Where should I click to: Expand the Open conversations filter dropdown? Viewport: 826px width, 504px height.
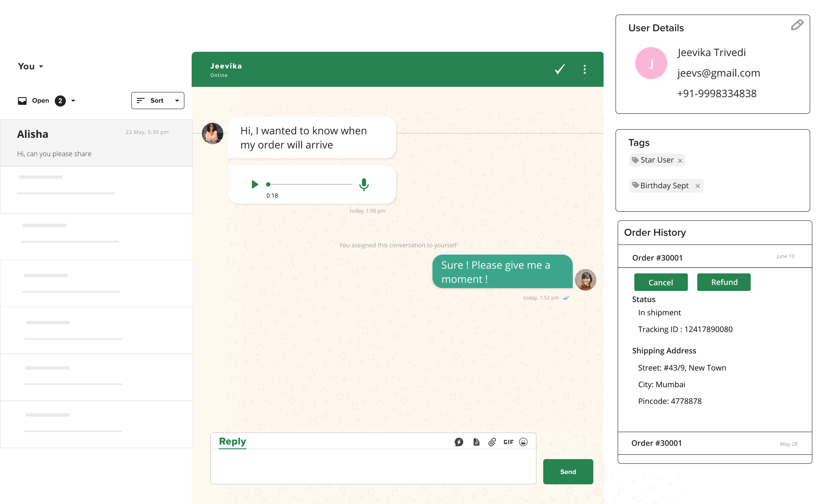(x=73, y=101)
